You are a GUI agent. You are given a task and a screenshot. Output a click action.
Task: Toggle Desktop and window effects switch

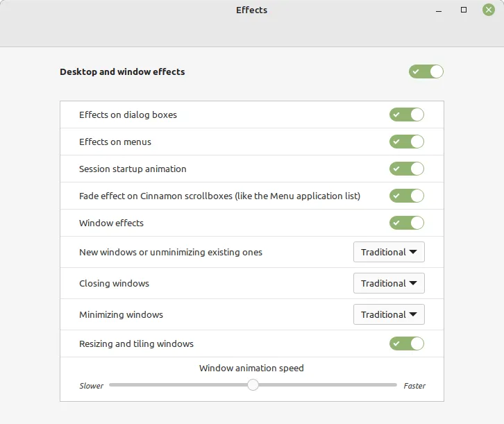click(426, 71)
